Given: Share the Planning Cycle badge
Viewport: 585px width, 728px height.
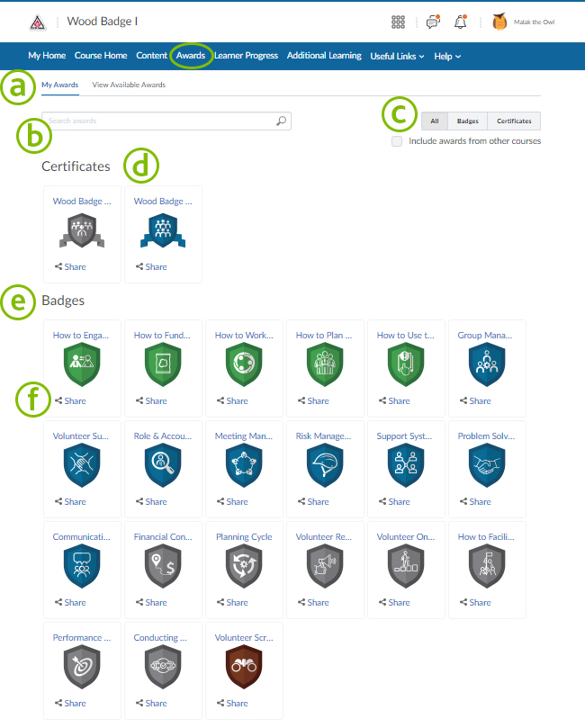Looking at the screenshot, I should click(x=232, y=603).
